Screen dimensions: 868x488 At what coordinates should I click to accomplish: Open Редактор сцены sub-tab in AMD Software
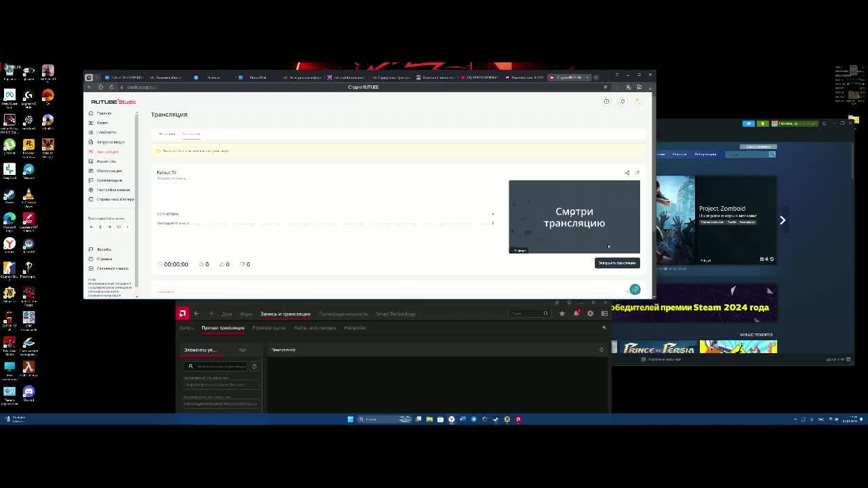coord(269,328)
